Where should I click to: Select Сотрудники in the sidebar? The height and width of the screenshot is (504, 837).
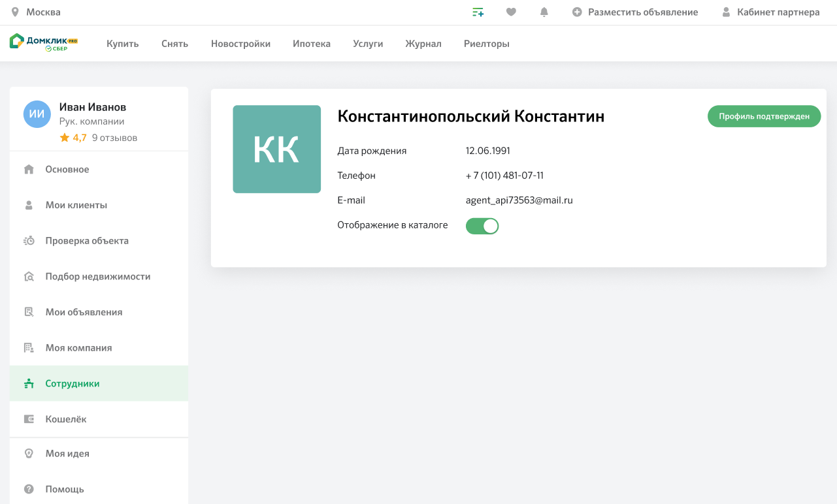coord(99,383)
